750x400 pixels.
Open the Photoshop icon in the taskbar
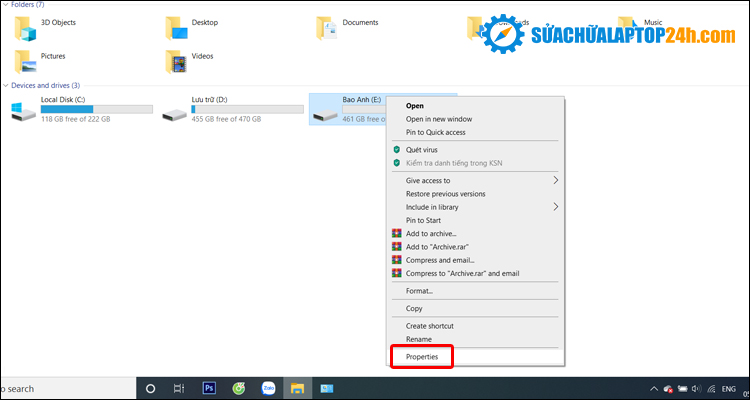click(210, 388)
